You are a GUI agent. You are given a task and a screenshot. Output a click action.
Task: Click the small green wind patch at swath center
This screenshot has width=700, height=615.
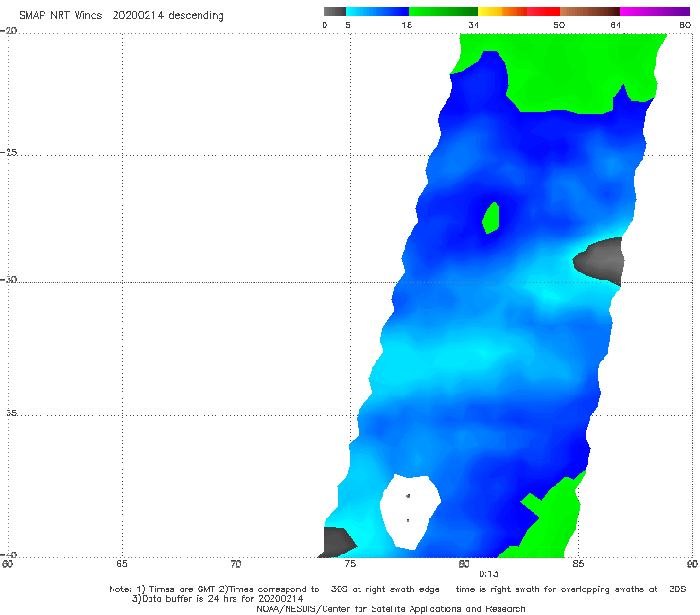[491, 218]
